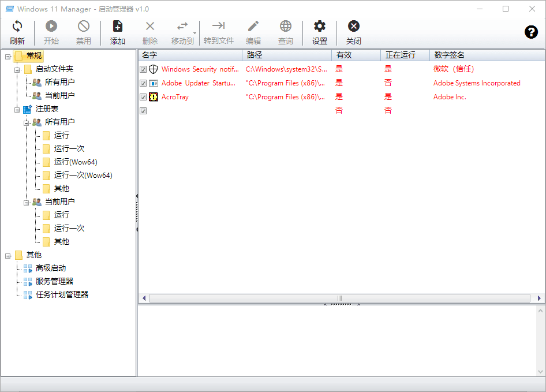Select 所有用户 under 启动文件夹
The image size is (546, 392).
pyautogui.click(x=59, y=82)
